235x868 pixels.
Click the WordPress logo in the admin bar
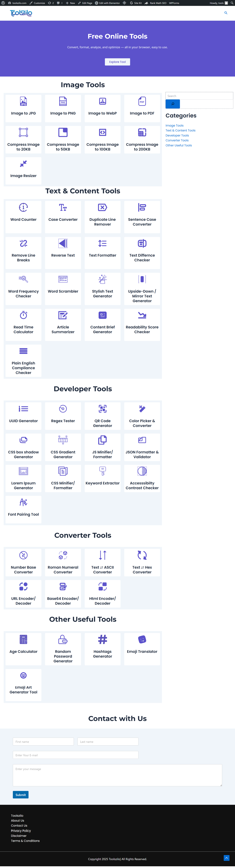click(x=3, y=3)
